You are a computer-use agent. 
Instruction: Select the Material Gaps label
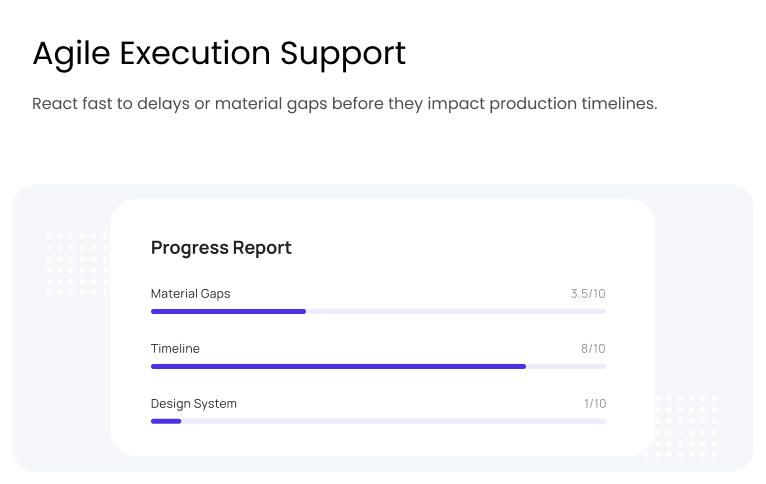190,294
